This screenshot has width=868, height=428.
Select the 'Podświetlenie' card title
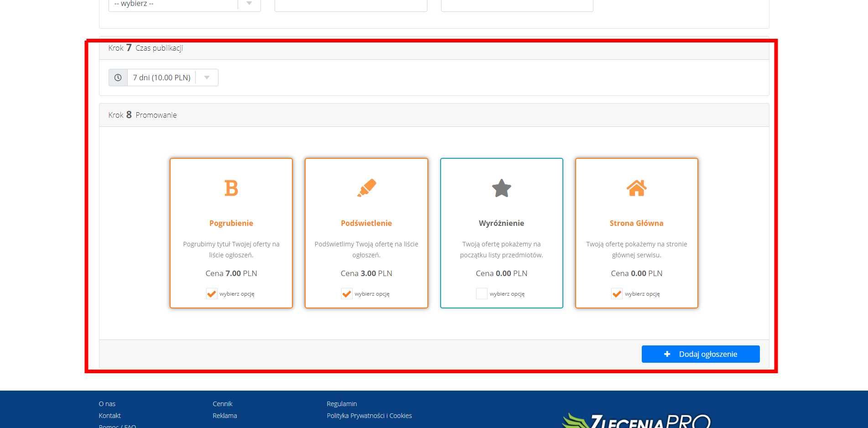click(x=366, y=223)
